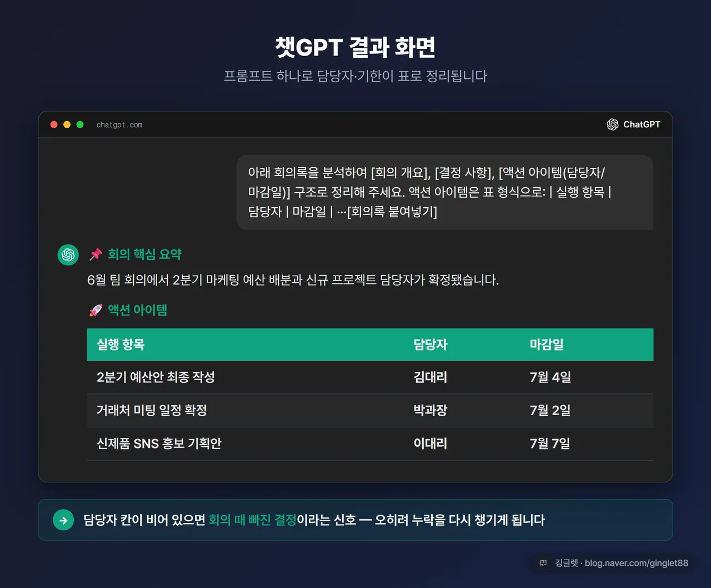This screenshot has width=711, height=588.
Task: Click the title 챗GPT 결과 화면
Action: coord(355,47)
